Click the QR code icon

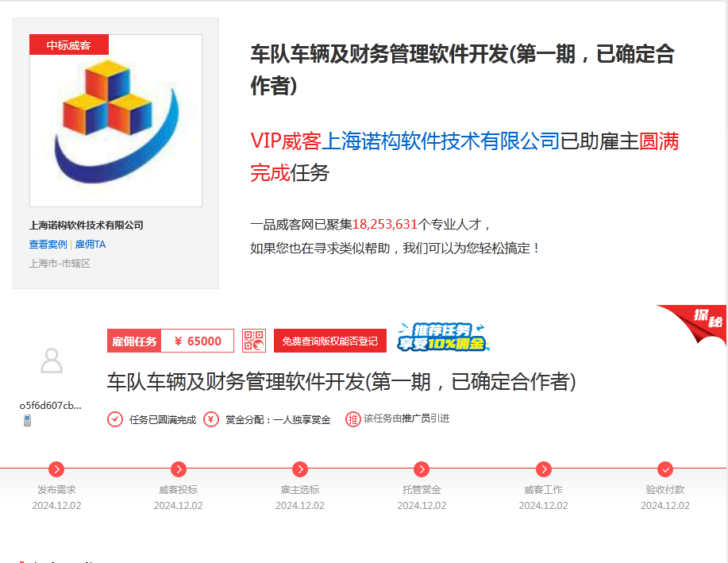click(254, 341)
